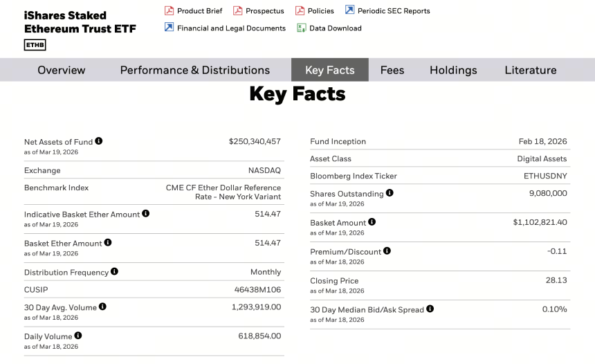The image size is (595, 364).
Task: Click the PDF icon beside Product Brief
Action: click(x=169, y=10)
